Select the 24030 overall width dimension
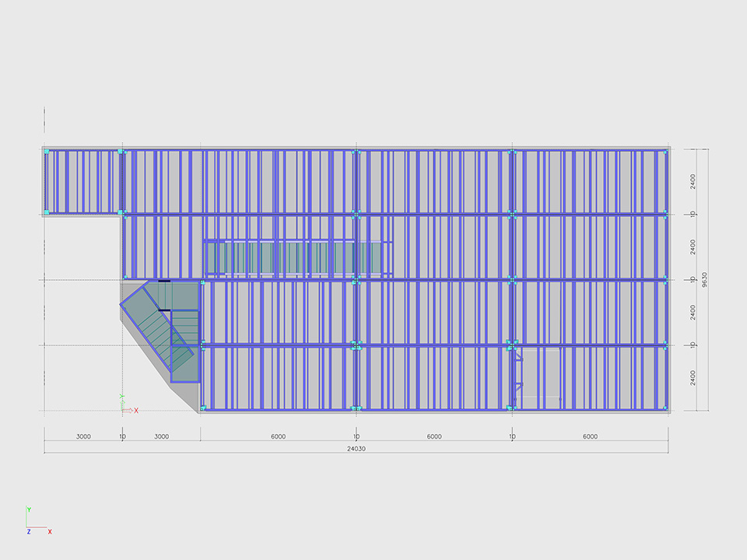747x560 pixels. 356,448
